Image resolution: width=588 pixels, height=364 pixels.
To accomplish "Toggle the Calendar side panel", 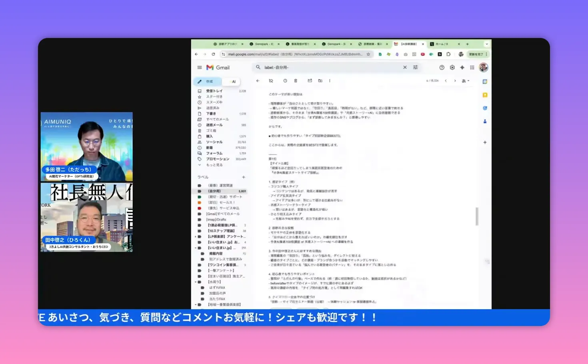I will [485, 82].
